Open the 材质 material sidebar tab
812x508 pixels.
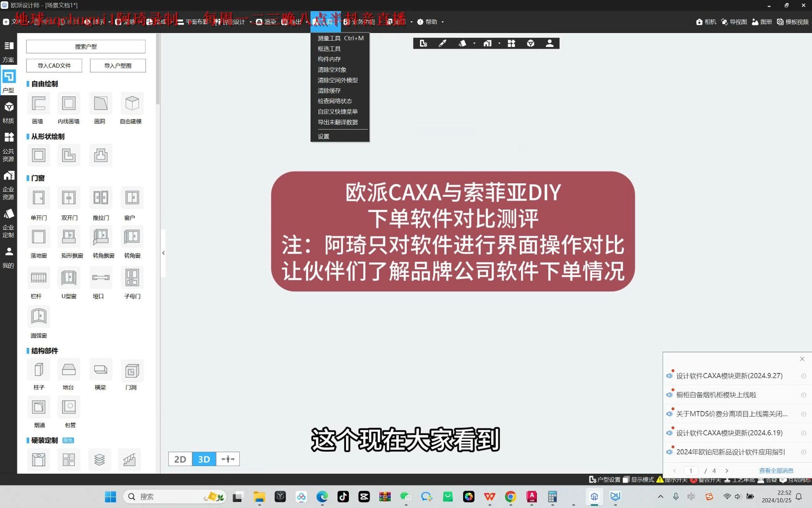[x=8, y=113]
